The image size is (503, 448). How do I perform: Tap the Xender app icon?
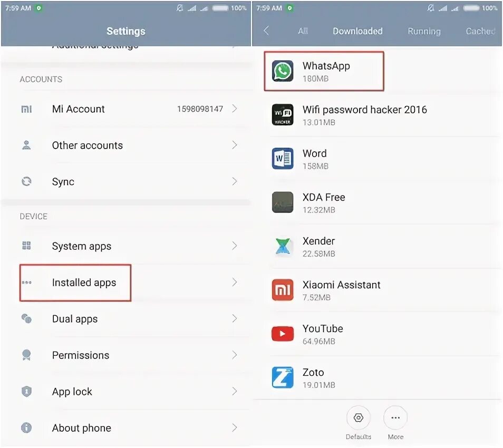pyautogui.click(x=282, y=246)
